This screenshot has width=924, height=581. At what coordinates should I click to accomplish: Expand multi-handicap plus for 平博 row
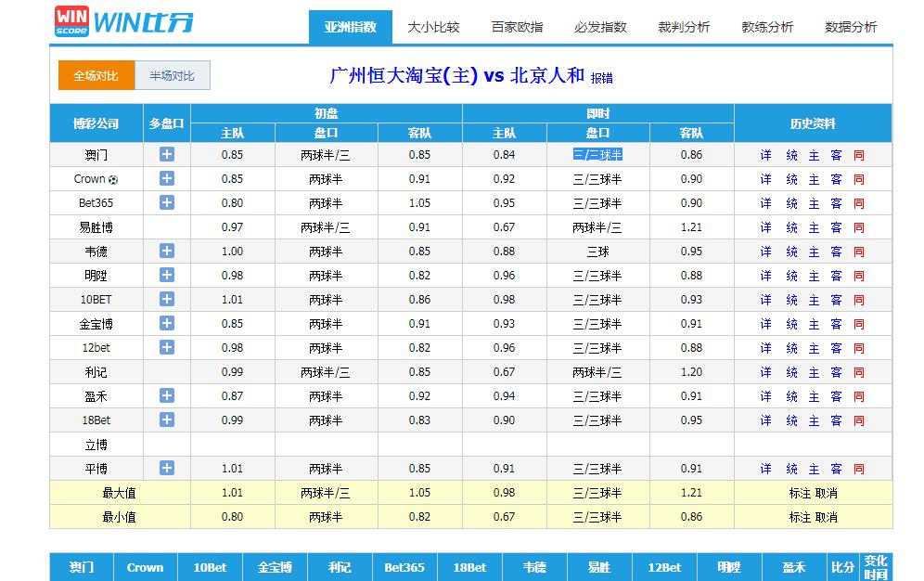coord(167,469)
